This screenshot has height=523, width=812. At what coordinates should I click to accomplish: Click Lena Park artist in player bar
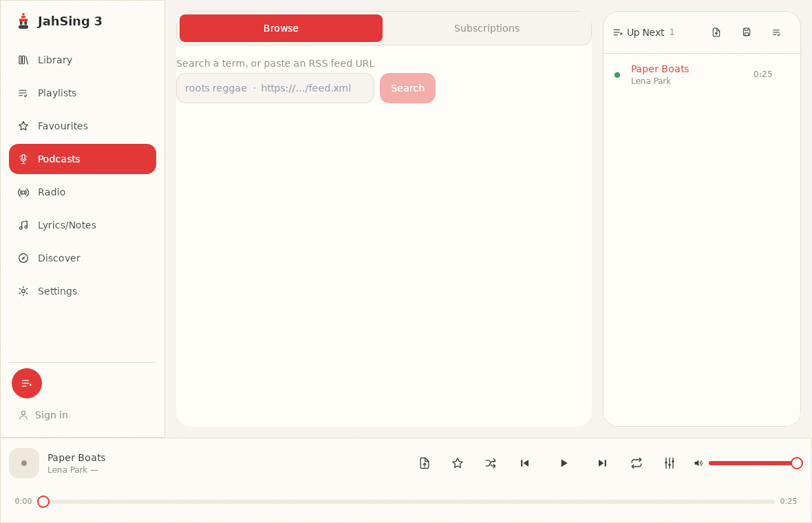[x=67, y=470]
